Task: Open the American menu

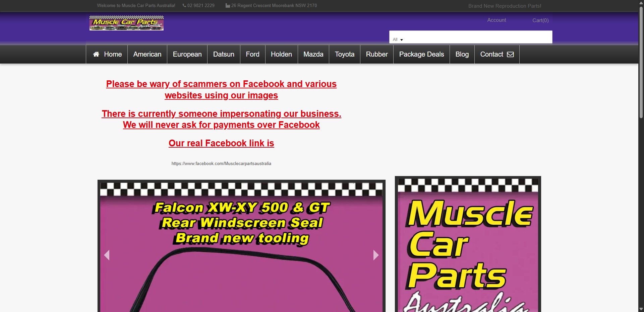Action: [147, 54]
